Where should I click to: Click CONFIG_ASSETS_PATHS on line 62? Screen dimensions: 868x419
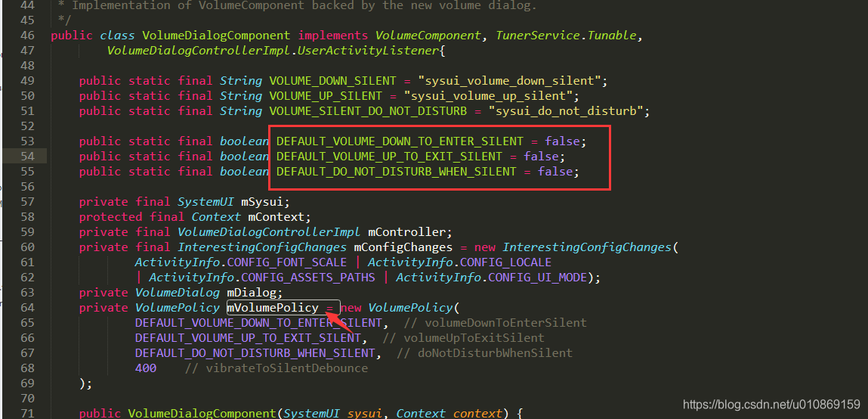click(307, 278)
